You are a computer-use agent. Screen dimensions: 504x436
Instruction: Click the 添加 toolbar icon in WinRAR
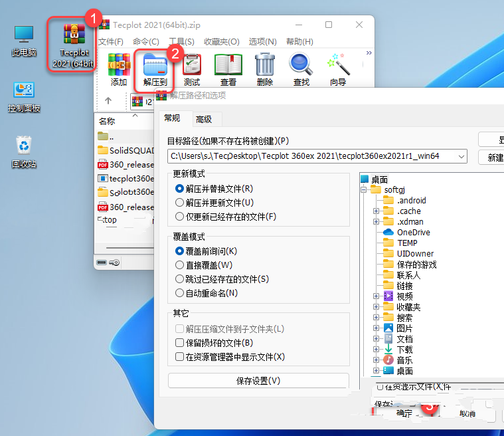[119, 70]
